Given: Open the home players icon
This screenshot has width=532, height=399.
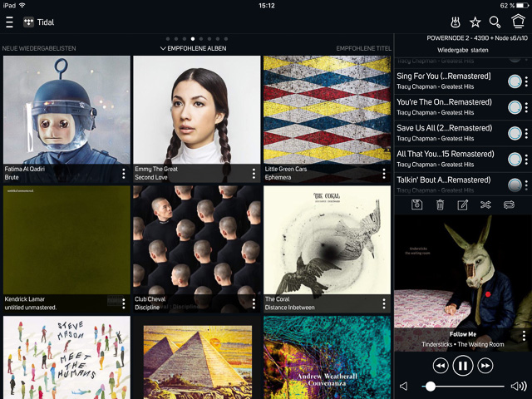Looking at the screenshot, I should [x=518, y=22].
